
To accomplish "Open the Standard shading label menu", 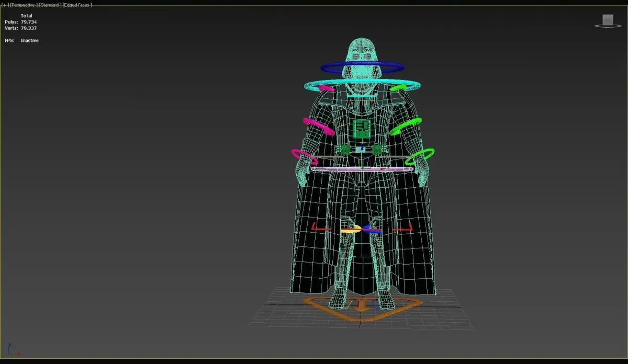I will pyautogui.click(x=50, y=5).
